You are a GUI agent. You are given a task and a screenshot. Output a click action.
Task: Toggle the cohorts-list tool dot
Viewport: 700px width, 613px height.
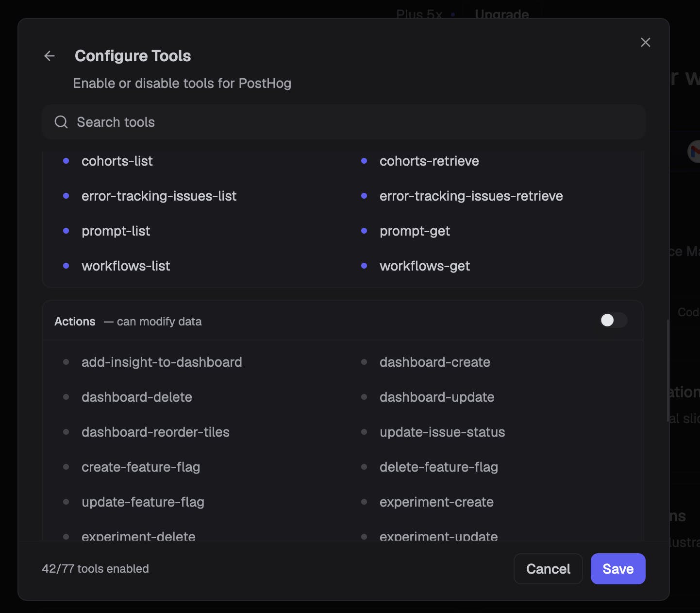[66, 161]
